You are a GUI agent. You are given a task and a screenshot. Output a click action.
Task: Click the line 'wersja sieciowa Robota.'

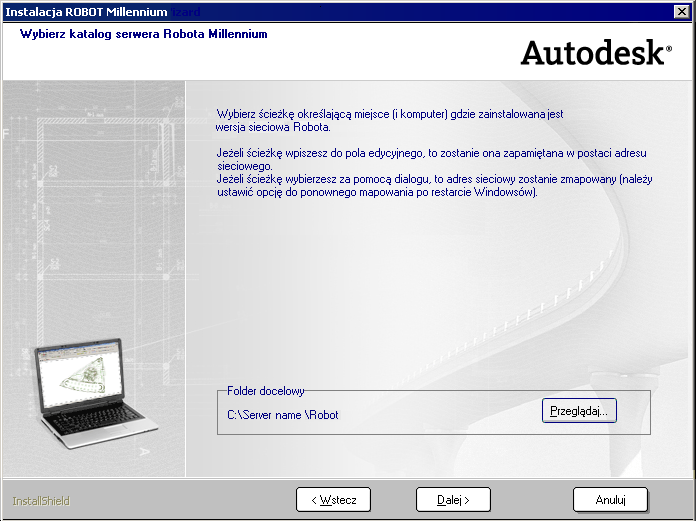click(x=273, y=127)
